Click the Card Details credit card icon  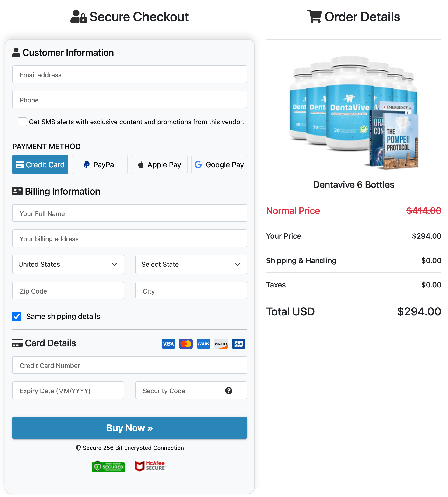pos(17,343)
